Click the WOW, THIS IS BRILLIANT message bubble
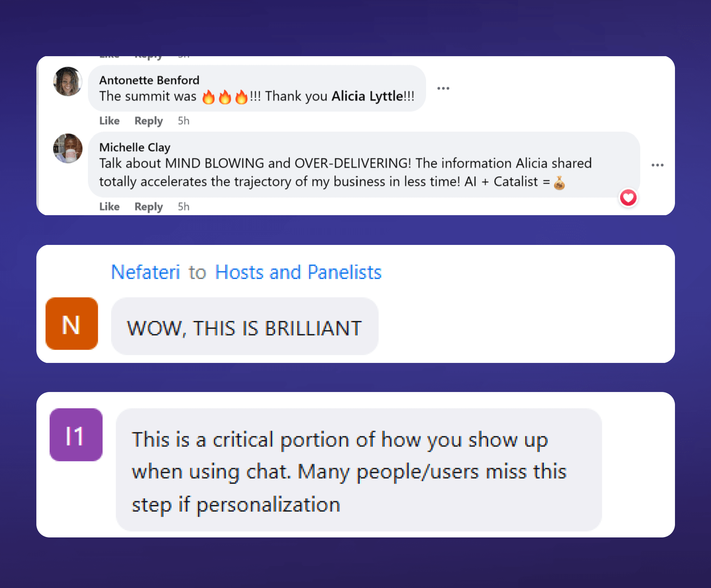The width and height of the screenshot is (711, 588). click(245, 326)
